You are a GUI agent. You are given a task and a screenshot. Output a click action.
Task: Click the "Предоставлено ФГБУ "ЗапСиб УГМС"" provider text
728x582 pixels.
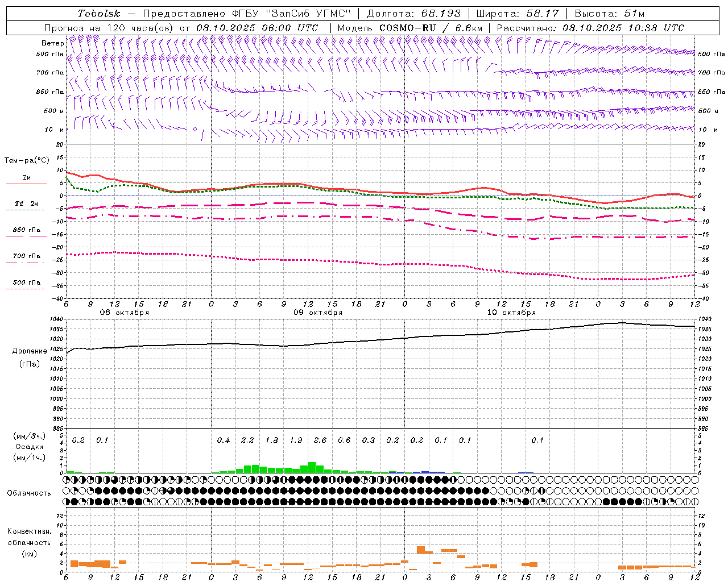point(247,14)
